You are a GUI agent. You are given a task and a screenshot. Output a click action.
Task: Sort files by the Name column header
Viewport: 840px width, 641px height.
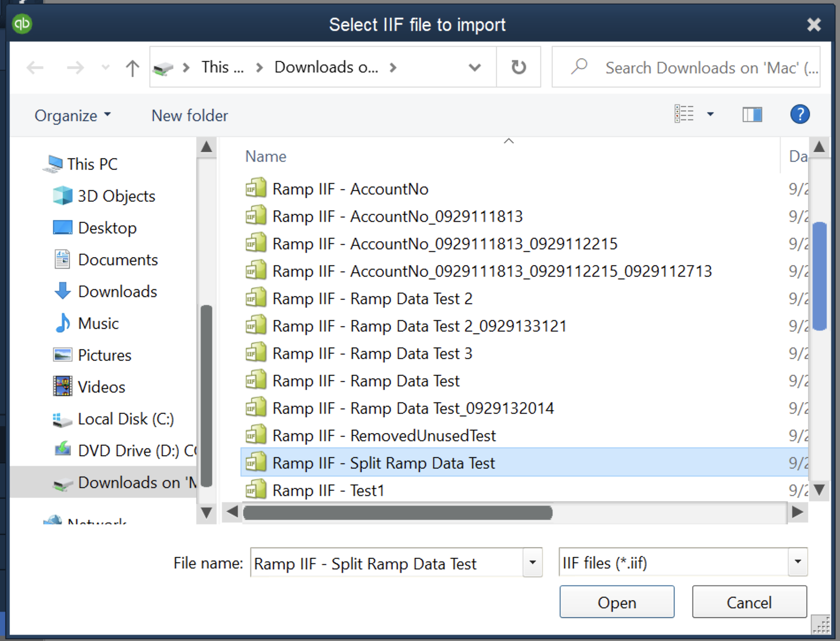[x=266, y=156]
